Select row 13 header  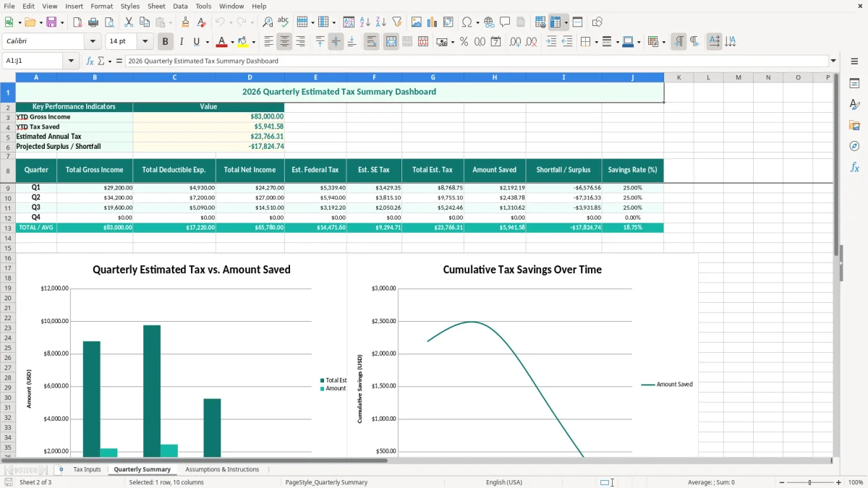7,228
